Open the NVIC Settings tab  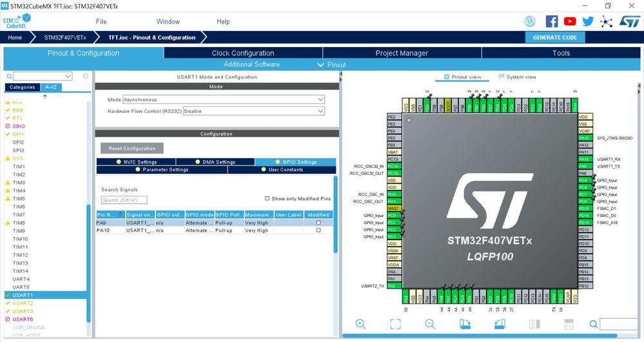coord(136,162)
